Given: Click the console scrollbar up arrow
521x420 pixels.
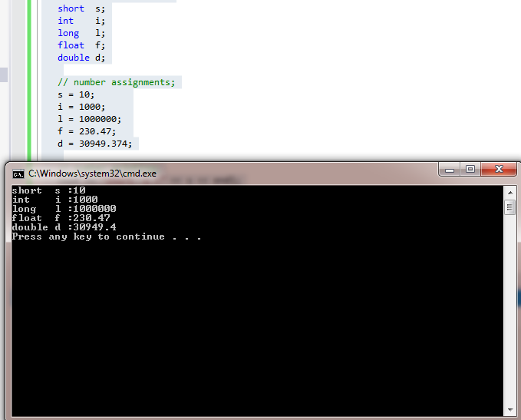Looking at the screenshot, I should [510, 193].
